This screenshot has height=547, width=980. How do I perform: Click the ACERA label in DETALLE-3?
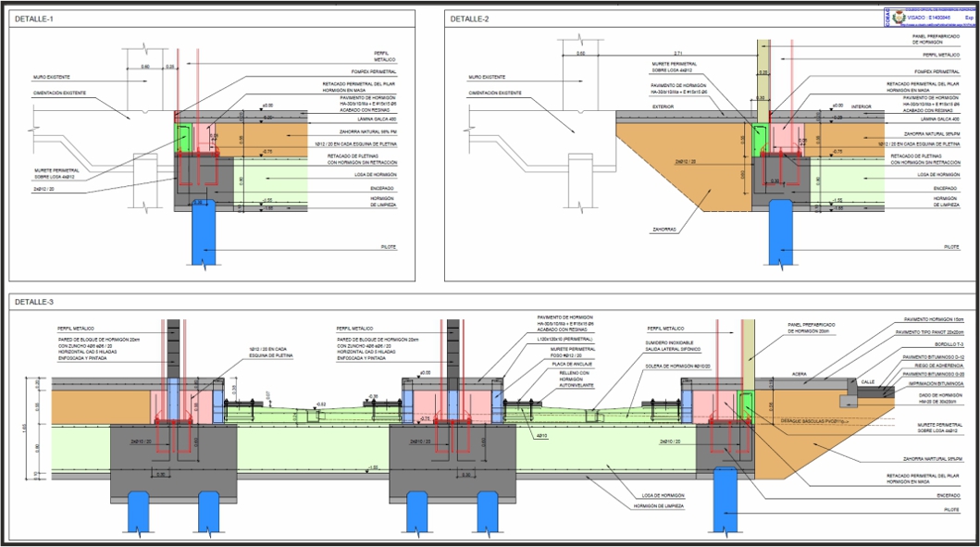click(800, 376)
